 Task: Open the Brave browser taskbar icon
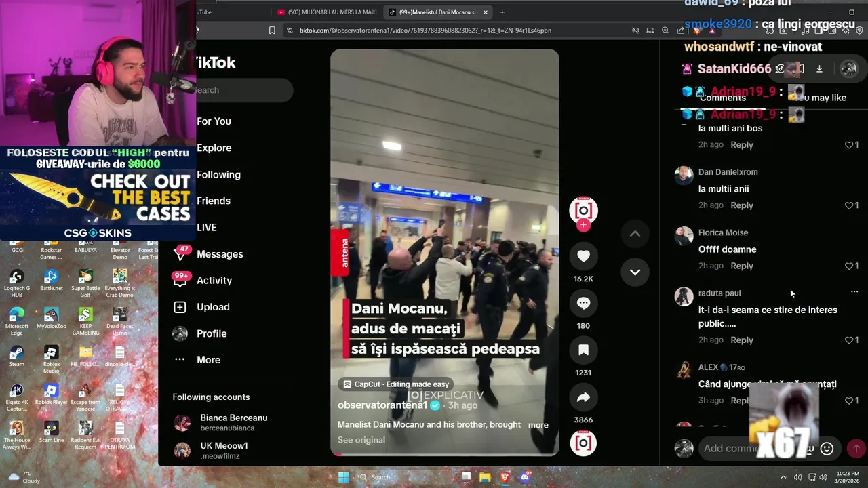tap(505, 477)
